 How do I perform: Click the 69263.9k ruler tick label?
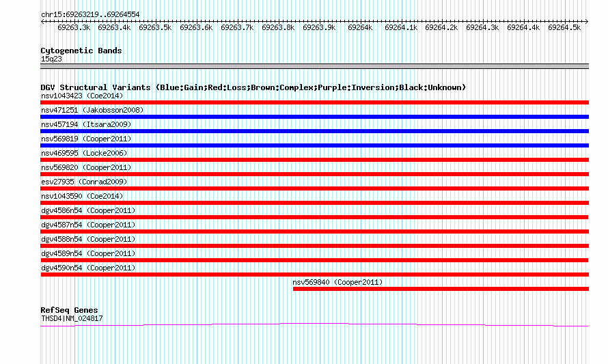coord(319,27)
